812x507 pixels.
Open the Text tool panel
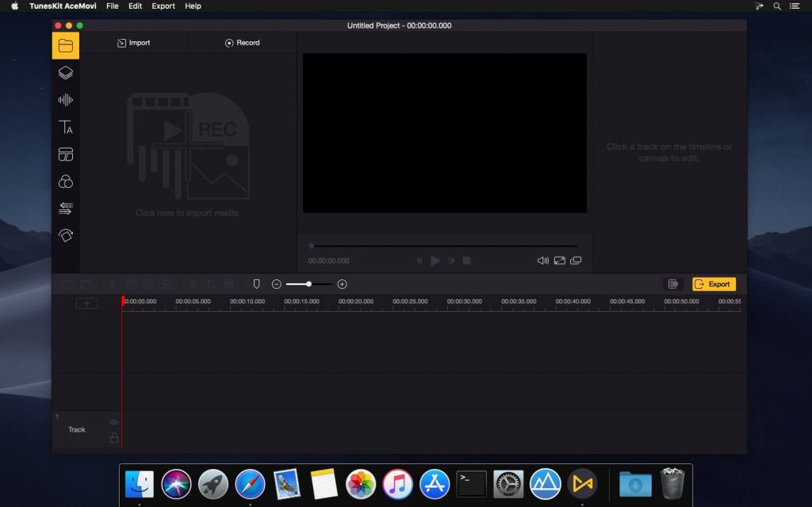(66, 127)
